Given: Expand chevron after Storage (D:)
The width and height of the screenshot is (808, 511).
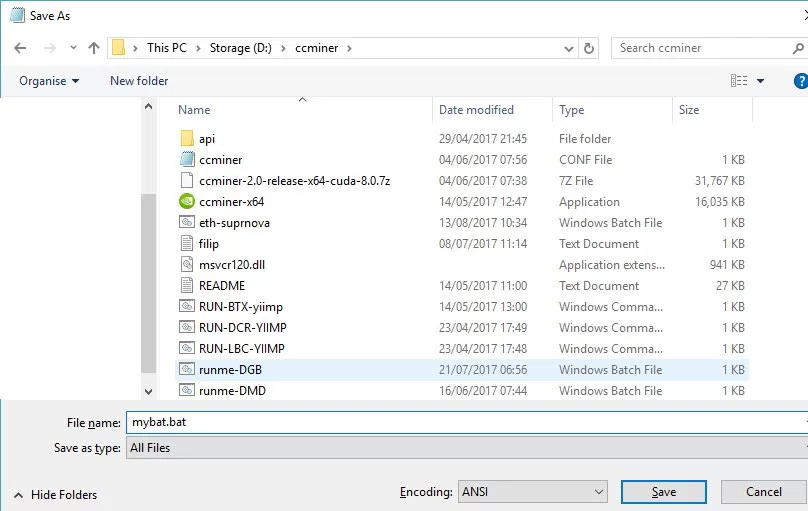Looking at the screenshot, I should click(283, 48).
